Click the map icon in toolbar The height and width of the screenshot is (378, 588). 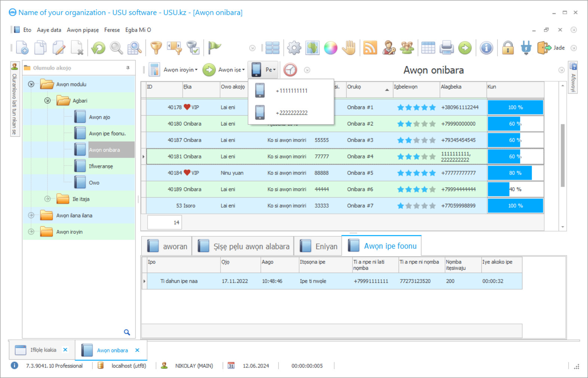tap(313, 48)
